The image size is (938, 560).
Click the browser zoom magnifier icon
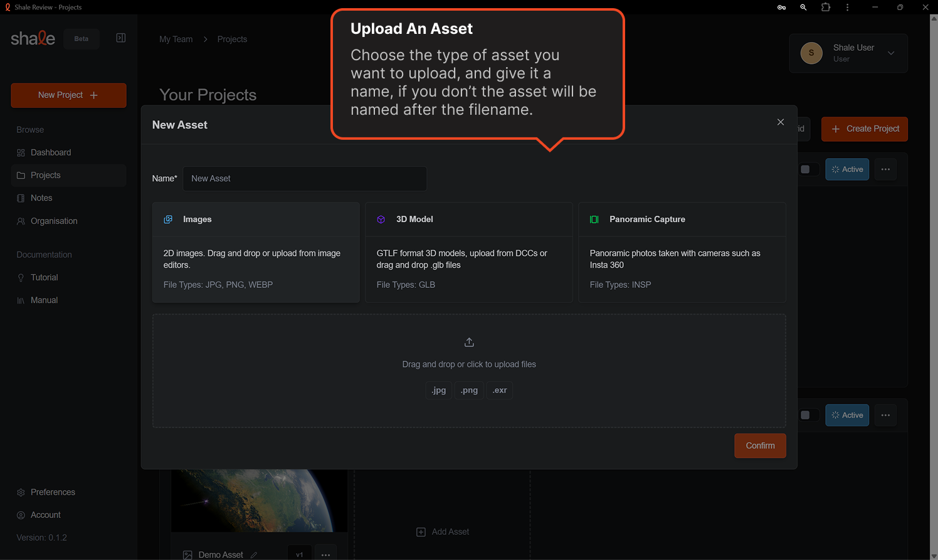tap(803, 8)
